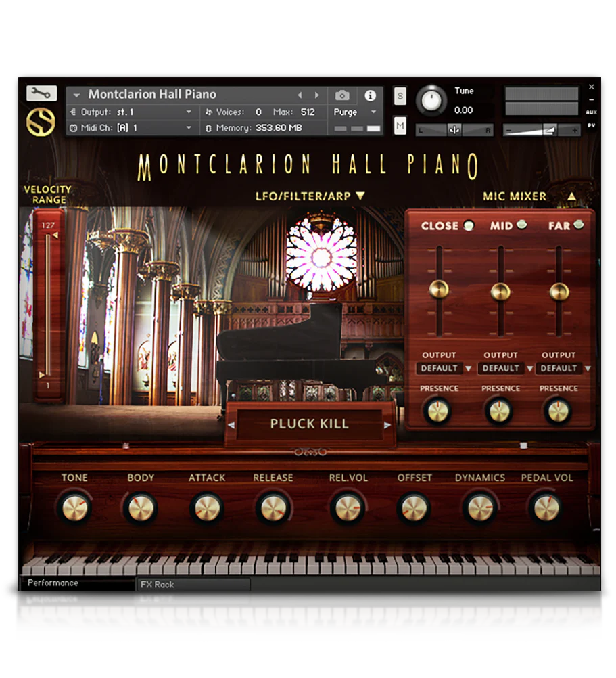
Task: Click the snapshot camera icon
Action: coord(341,95)
